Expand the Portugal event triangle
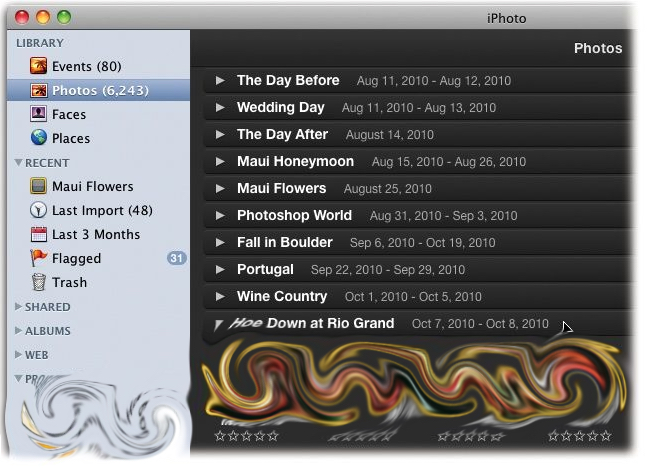This screenshot has width=648, height=469. coord(220,269)
